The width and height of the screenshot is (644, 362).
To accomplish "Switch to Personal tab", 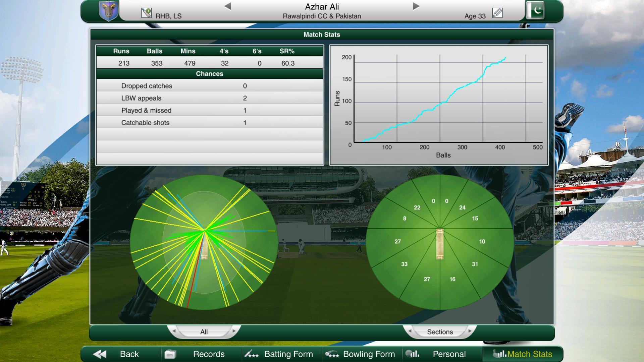I will point(449,353).
